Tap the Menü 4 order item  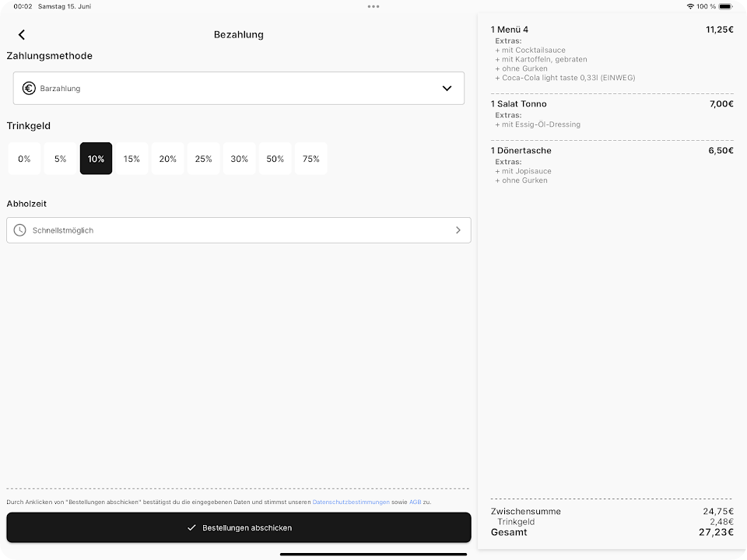(x=510, y=30)
